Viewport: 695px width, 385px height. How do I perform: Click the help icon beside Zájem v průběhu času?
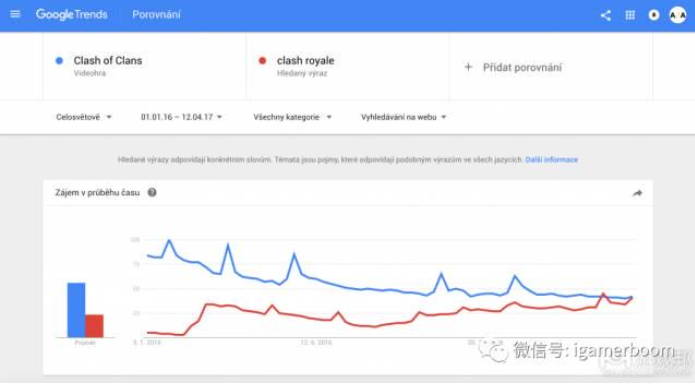tap(152, 192)
